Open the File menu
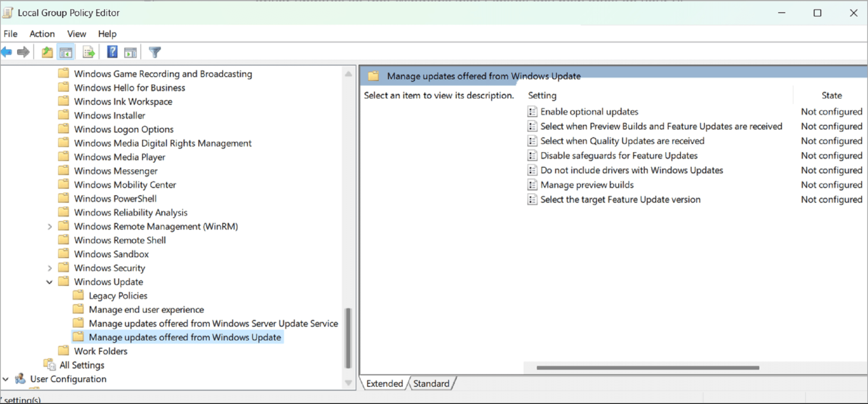The image size is (868, 404). point(10,34)
